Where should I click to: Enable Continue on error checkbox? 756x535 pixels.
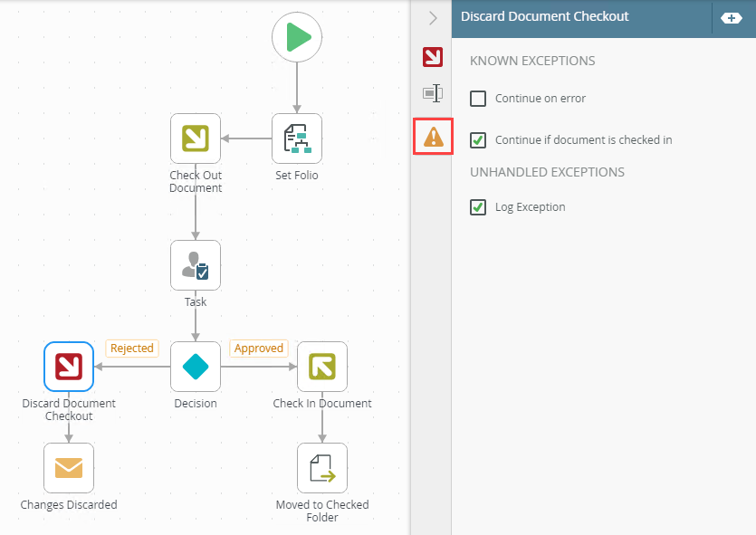point(478,99)
